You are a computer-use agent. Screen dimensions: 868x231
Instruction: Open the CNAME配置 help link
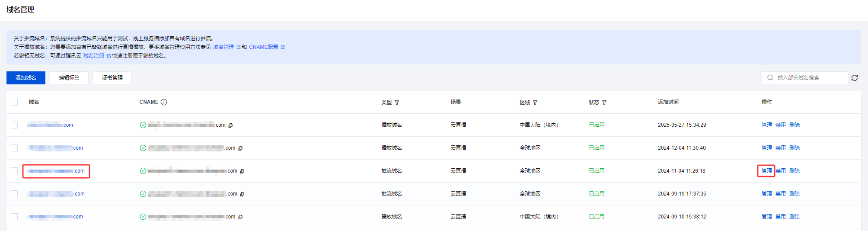pos(264,47)
